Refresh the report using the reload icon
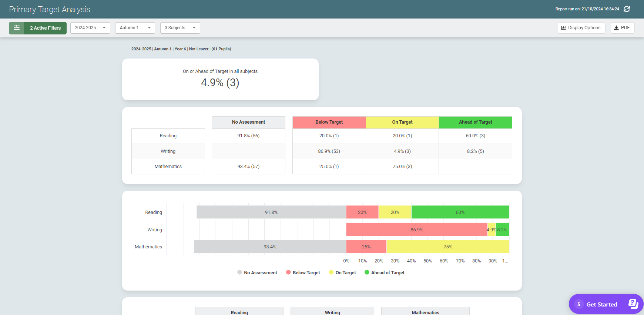 (x=627, y=9)
